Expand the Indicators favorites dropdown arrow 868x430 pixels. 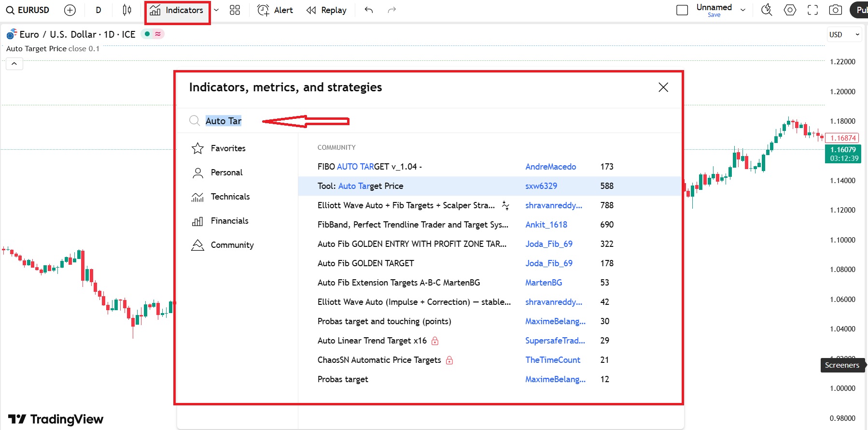tap(216, 10)
